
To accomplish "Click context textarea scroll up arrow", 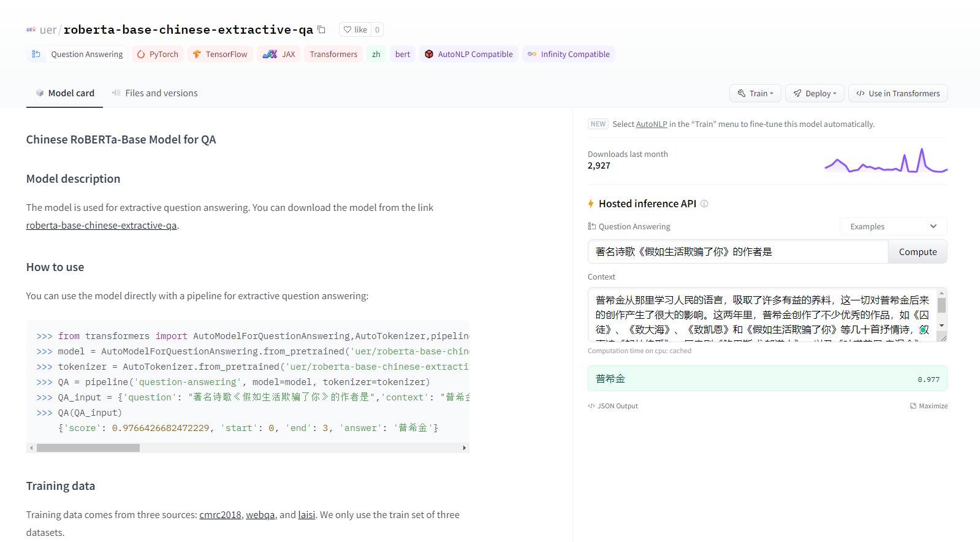I will tap(941, 293).
